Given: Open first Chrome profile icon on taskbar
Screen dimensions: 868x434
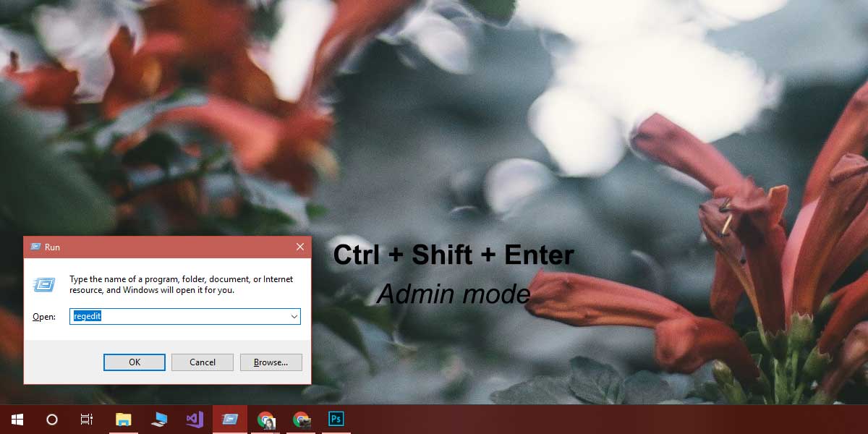Looking at the screenshot, I should pyautogui.click(x=266, y=420).
